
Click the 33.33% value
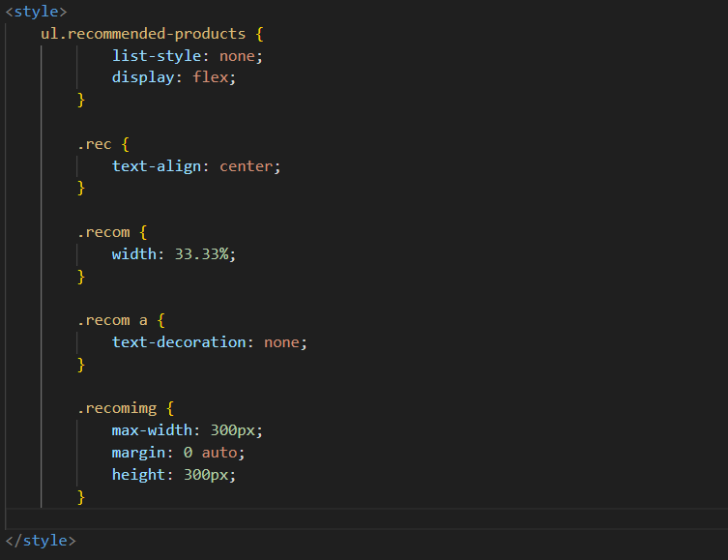pos(201,254)
